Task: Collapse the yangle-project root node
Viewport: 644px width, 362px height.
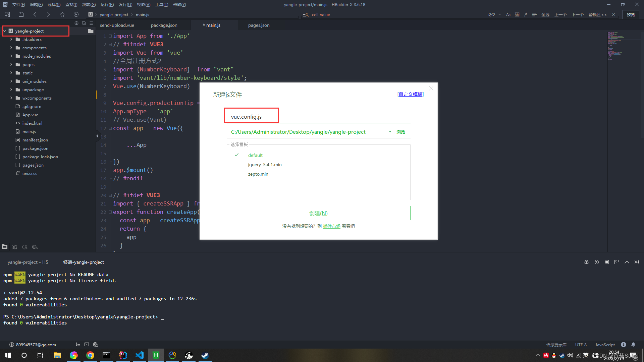Action: 5,31
